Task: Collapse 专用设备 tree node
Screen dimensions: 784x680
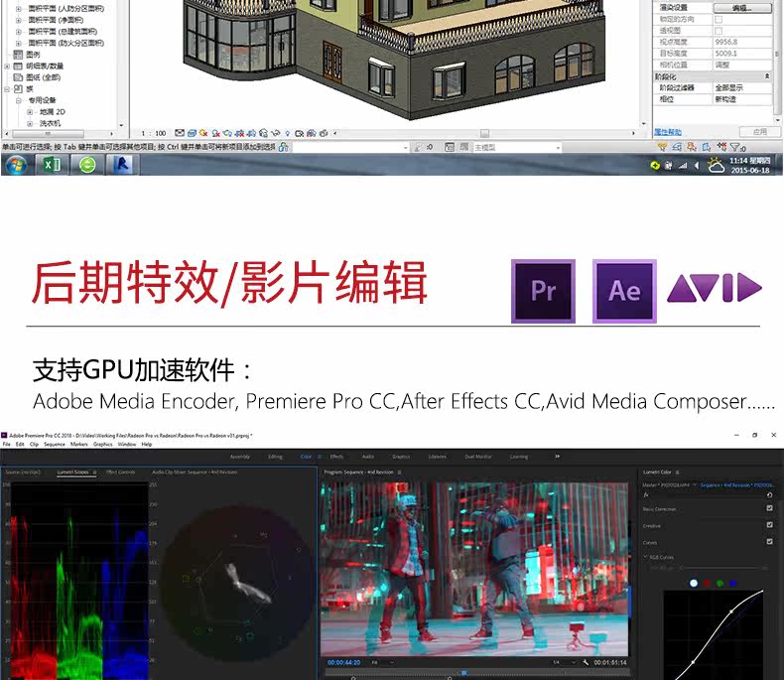Action: (19, 100)
